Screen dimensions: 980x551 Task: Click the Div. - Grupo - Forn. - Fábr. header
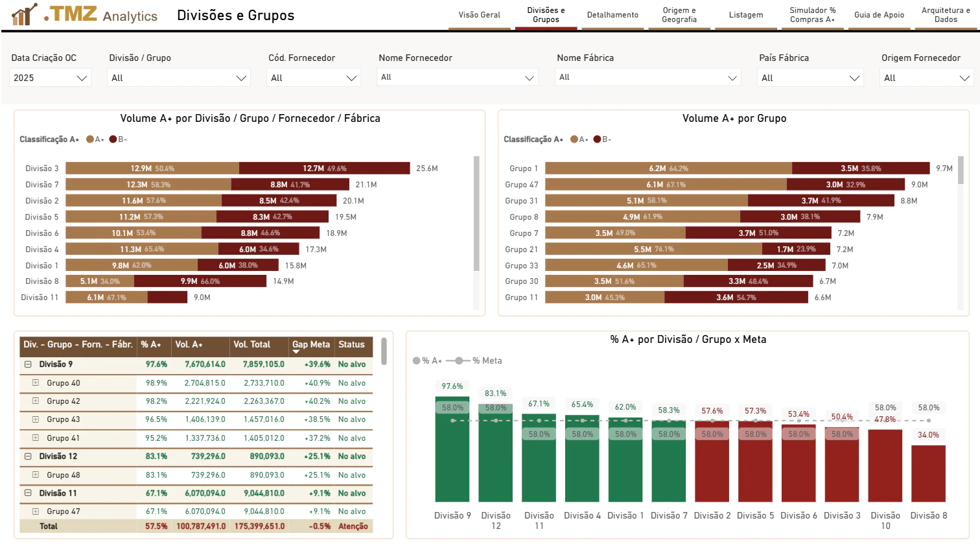pos(78,345)
